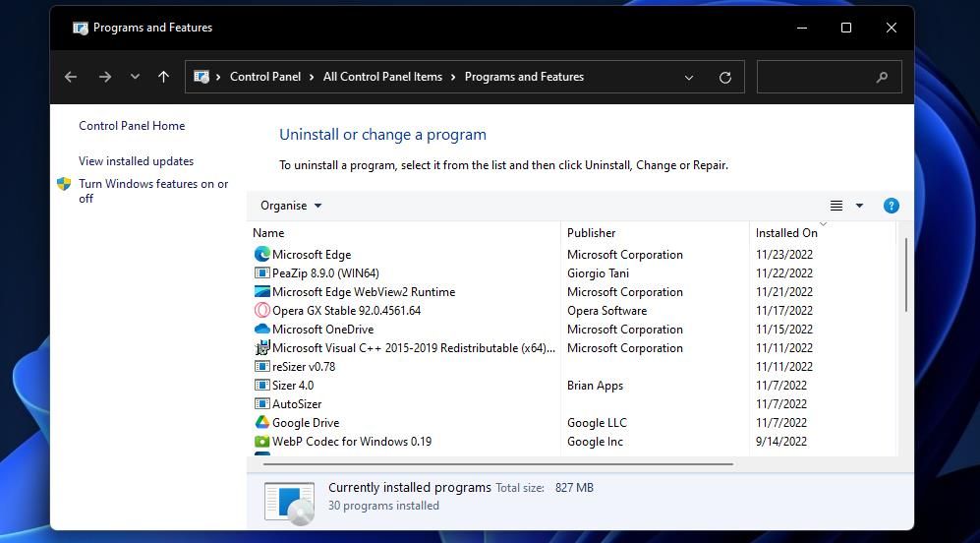Expand the address bar history dropdown
Screen dimensions: 980x543
[x=689, y=78]
